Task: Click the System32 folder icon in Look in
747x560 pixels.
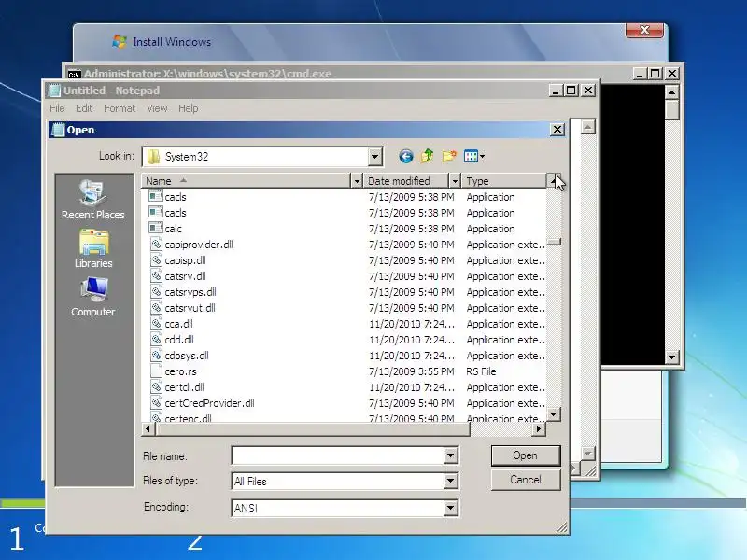Action: (153, 157)
